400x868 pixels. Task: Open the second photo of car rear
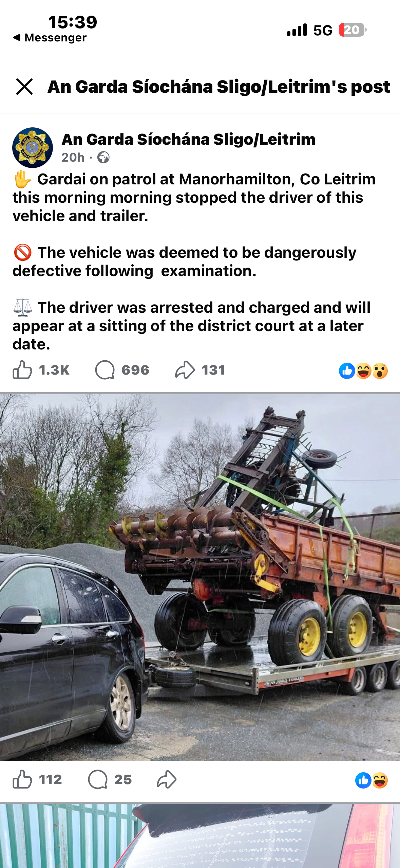[x=200, y=836]
